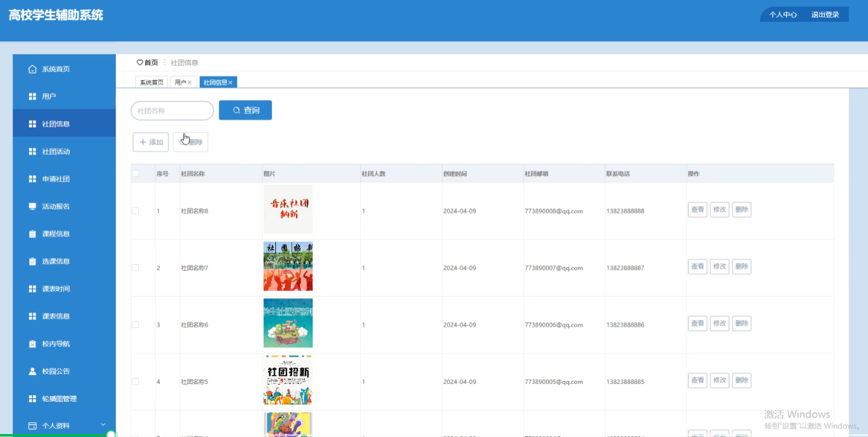
Task: Click the grid icon beside 轮播图管理
Action: (32, 399)
